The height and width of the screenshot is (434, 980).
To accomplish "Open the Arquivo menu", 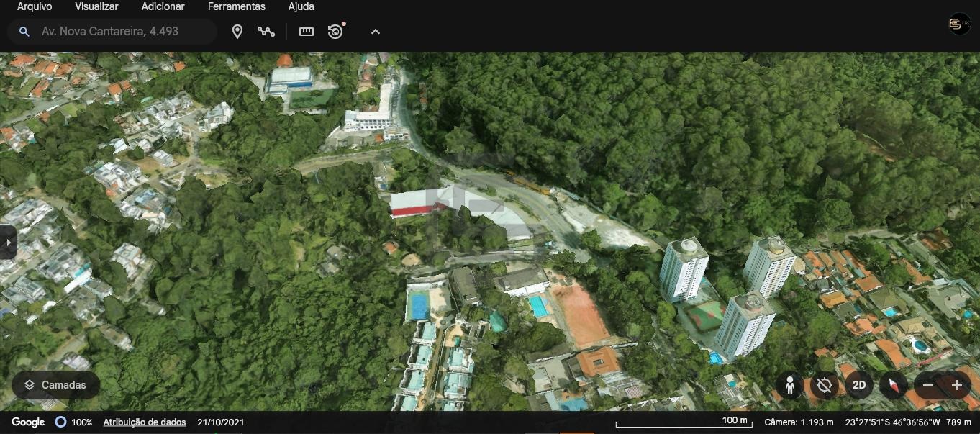I will [x=35, y=6].
